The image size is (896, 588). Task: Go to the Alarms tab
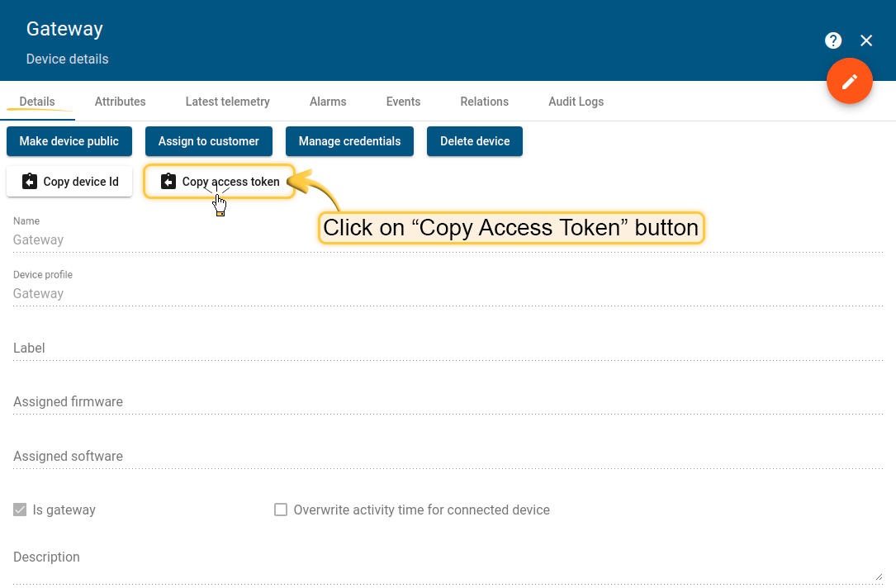pyautogui.click(x=328, y=102)
